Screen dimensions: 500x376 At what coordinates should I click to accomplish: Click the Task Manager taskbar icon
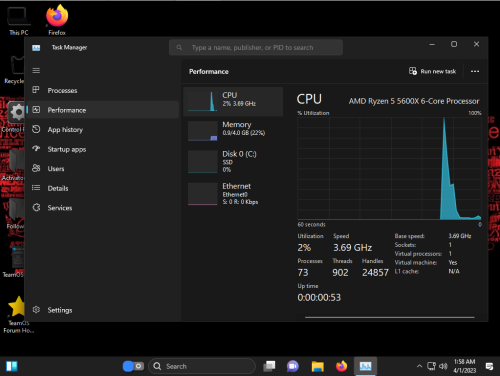tap(366, 366)
